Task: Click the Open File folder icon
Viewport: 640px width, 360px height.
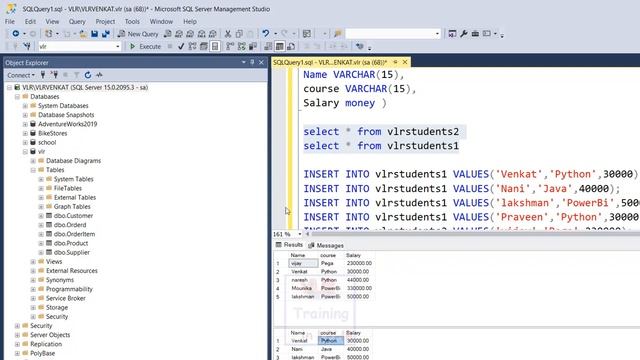Action: (83, 34)
